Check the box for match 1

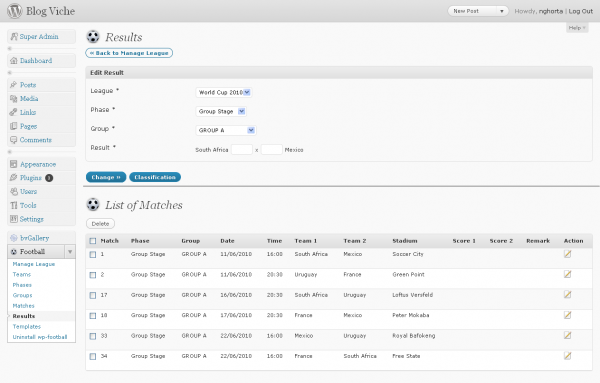(x=93, y=254)
